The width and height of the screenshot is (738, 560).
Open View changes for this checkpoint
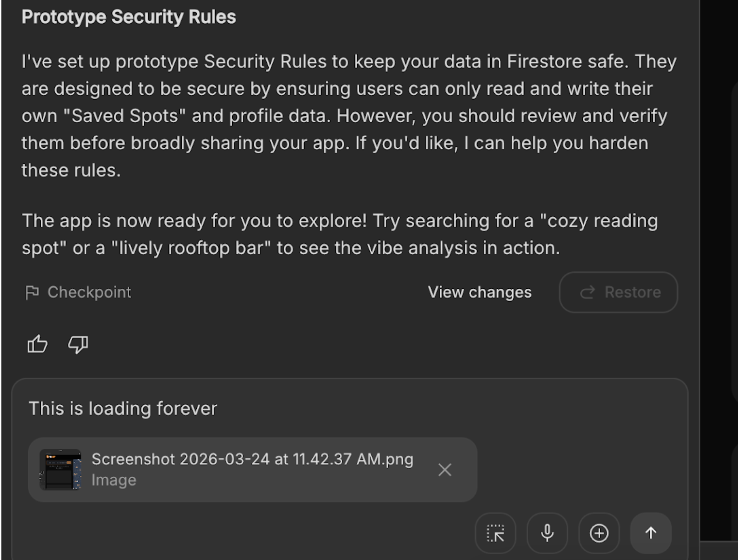tap(480, 292)
